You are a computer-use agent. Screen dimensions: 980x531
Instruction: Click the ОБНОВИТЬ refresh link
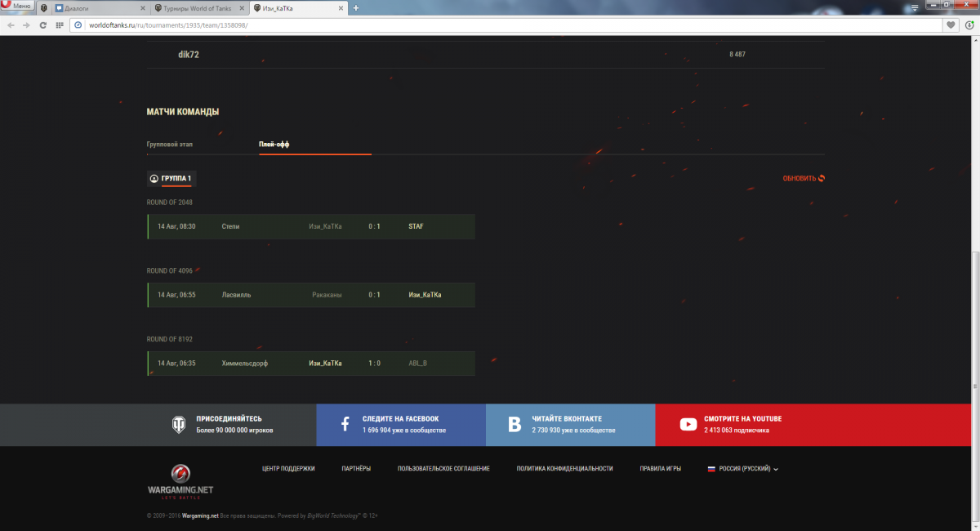point(804,178)
